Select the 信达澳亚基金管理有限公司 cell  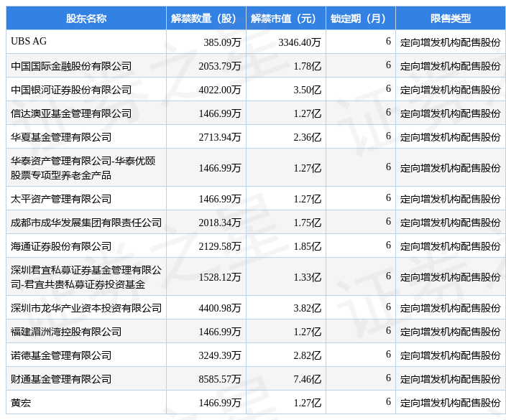(71, 113)
